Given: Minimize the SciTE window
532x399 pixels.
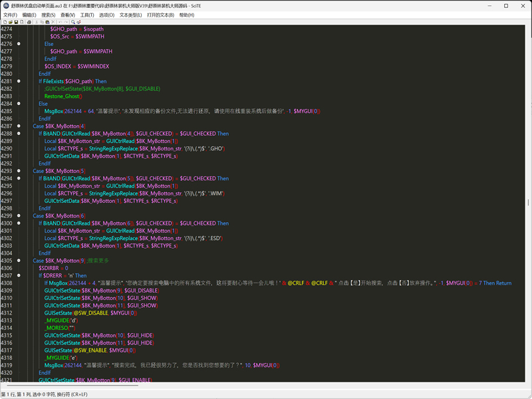Looking at the screenshot, I should 490,6.
